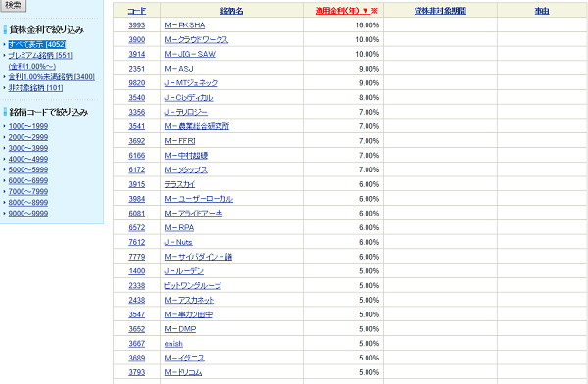Sort by 貸株非対象期間 column header
The image size is (588, 384).
pyautogui.click(x=440, y=11)
